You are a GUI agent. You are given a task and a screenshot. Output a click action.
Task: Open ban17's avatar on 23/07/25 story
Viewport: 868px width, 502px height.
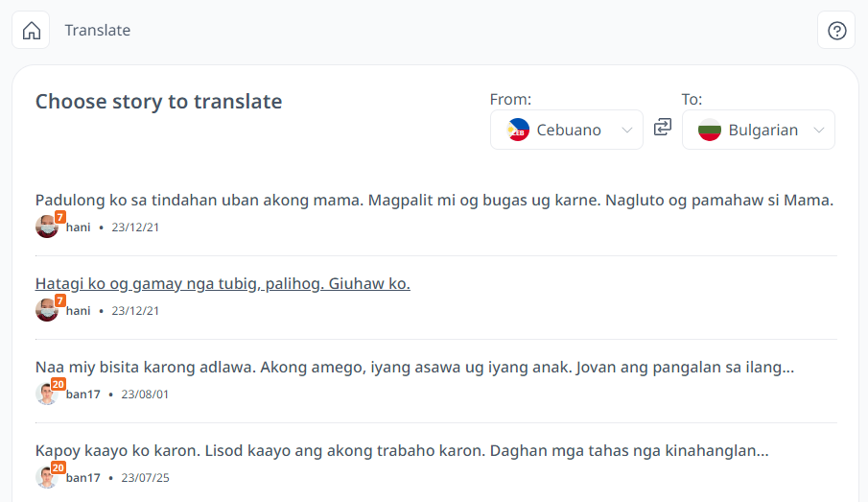(47, 478)
